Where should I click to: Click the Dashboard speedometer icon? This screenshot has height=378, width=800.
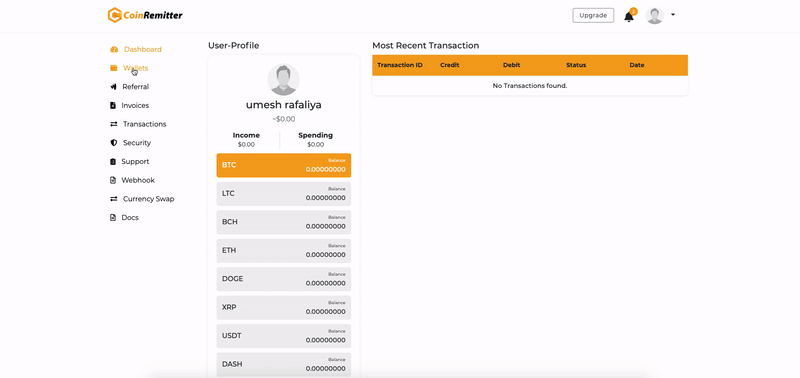point(114,49)
